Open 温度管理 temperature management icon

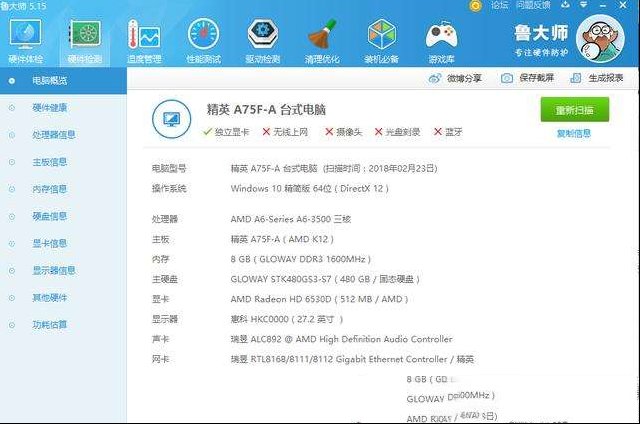(x=144, y=42)
